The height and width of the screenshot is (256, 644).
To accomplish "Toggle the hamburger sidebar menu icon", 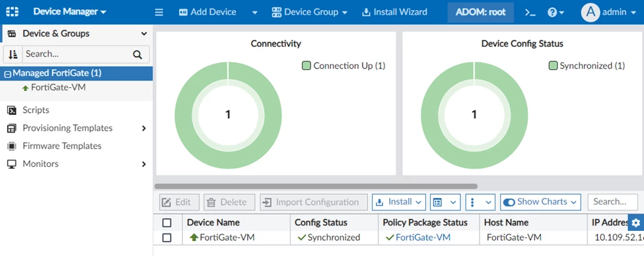I will point(159,13).
